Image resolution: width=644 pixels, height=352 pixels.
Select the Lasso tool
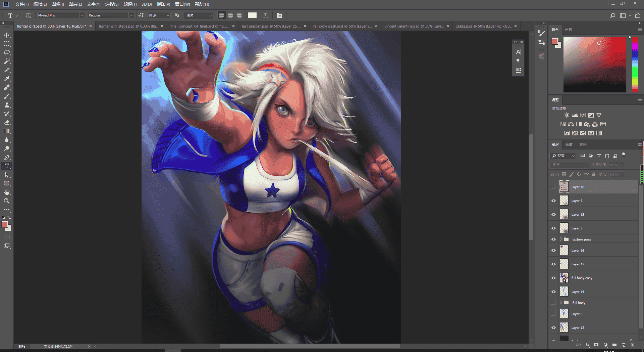point(7,53)
